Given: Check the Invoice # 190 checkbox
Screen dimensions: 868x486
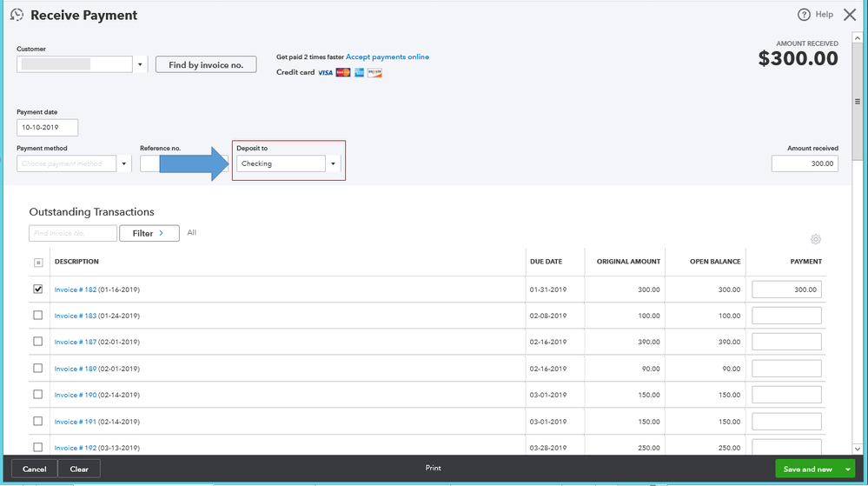Looking at the screenshot, I should 37,395.
